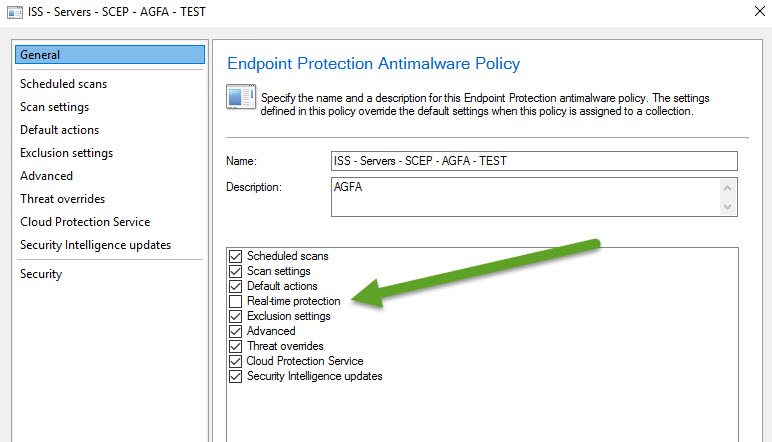772x442 pixels.
Task: Uncheck the Scan settings checkbox
Action: (x=236, y=271)
